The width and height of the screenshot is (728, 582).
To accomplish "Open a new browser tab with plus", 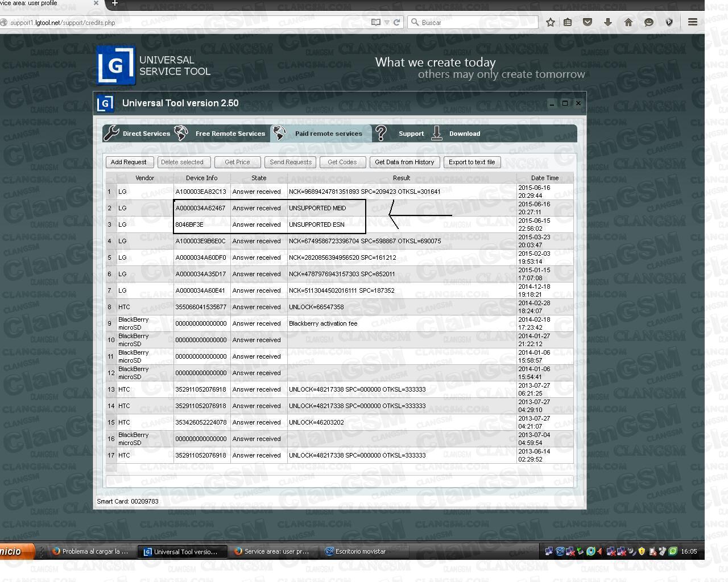I will [x=114, y=3].
